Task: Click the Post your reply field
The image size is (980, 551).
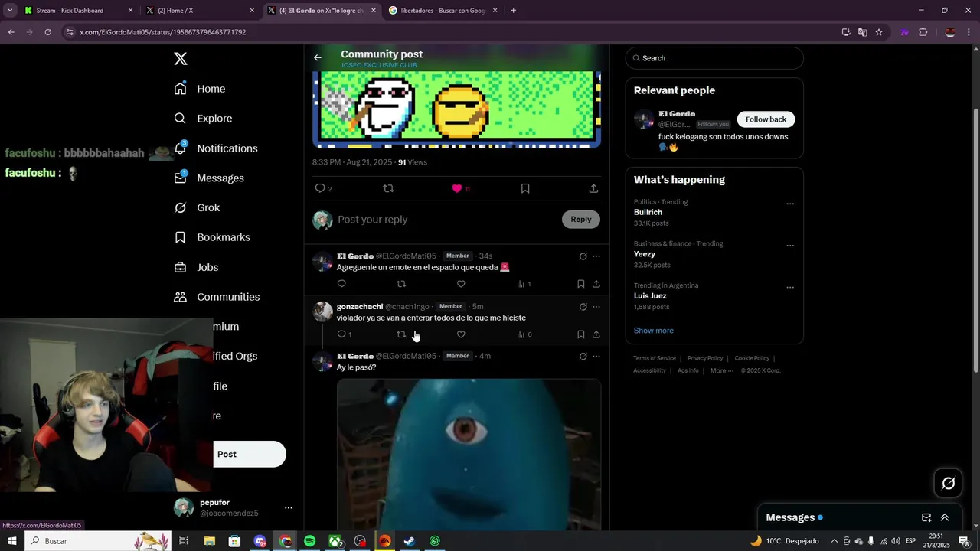Action: click(x=447, y=220)
